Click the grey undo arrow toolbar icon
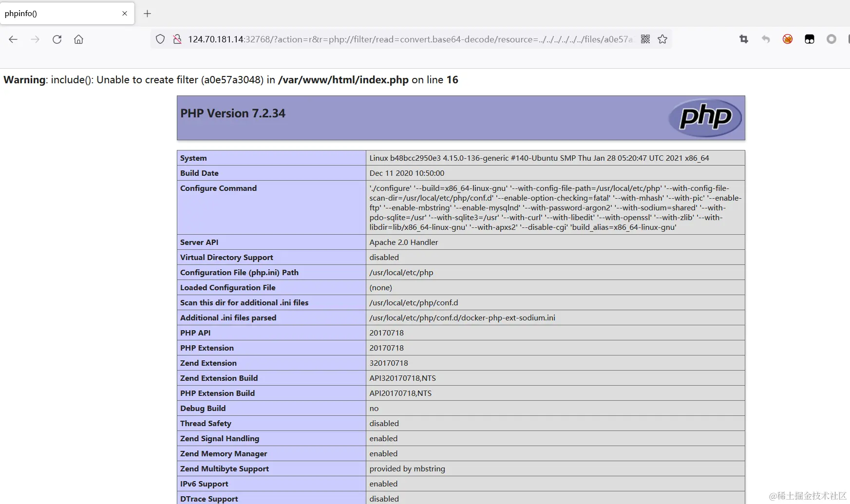 coord(766,39)
